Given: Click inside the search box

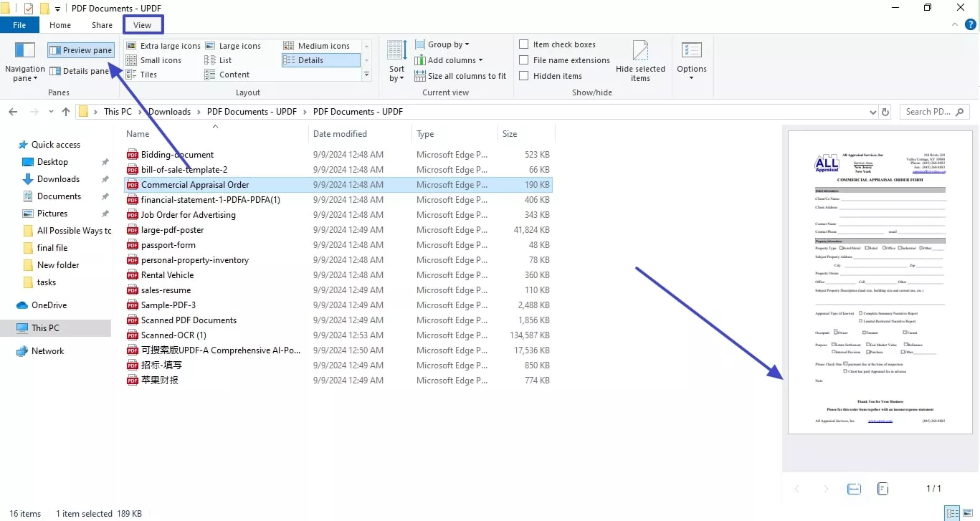Looking at the screenshot, I should [x=928, y=111].
